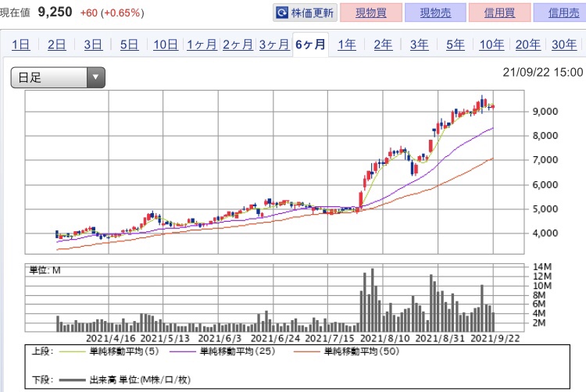Screen dimensions: 586x392
Task: Switch chart range to 1ヶ月
Action: tap(202, 45)
